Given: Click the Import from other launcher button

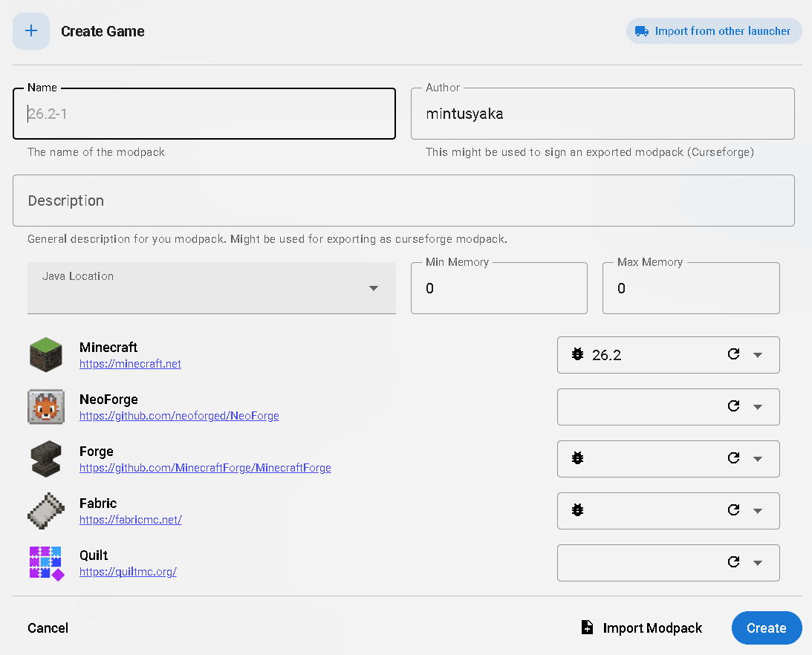Looking at the screenshot, I should pos(714,31).
